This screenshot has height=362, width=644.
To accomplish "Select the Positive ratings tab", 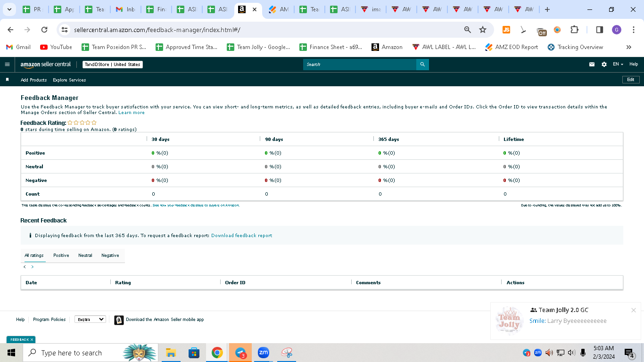I will click(61, 255).
